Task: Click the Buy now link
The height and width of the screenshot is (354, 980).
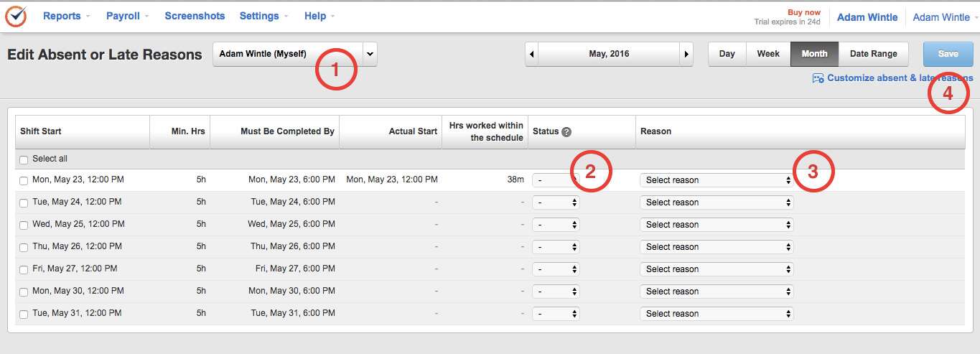Action: click(x=803, y=12)
